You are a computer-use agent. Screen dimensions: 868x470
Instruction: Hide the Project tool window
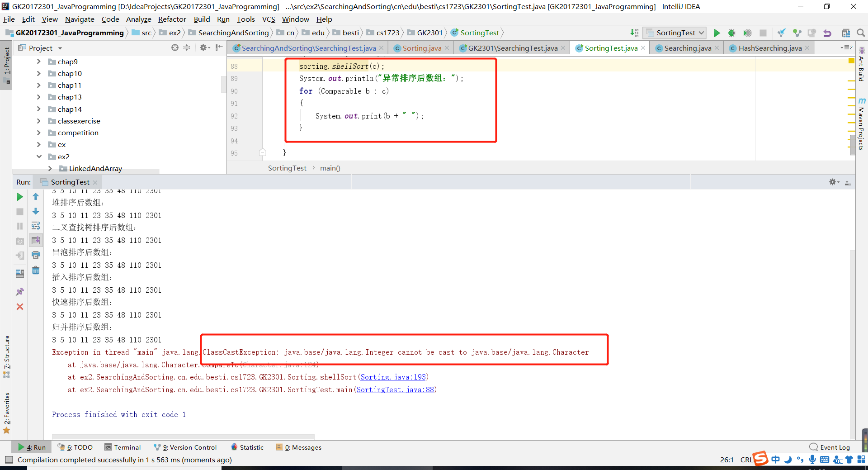point(219,47)
